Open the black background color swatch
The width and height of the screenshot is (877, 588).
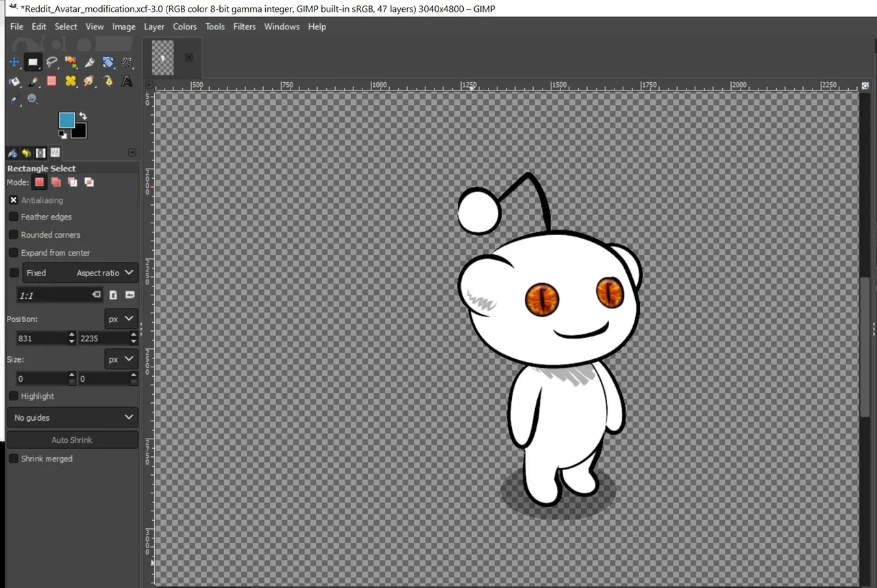(x=80, y=132)
